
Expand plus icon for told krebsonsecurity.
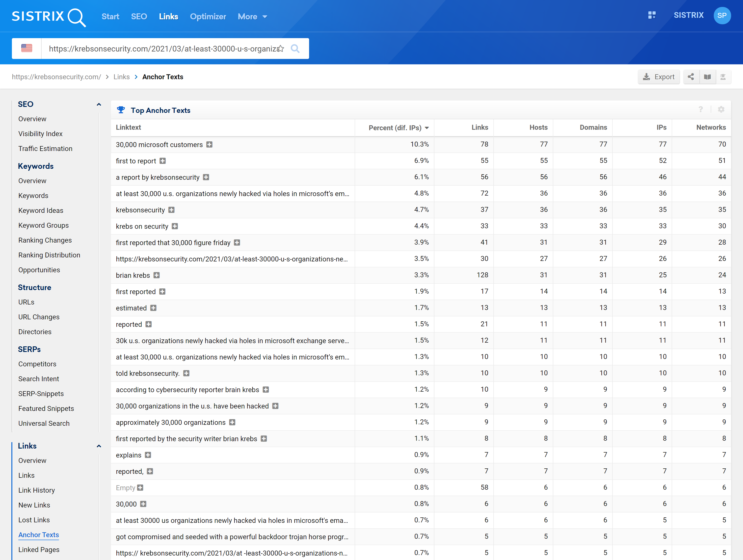[x=186, y=373]
